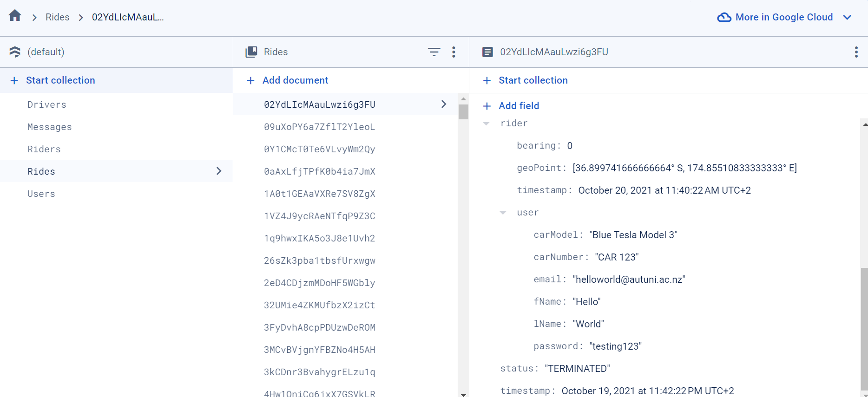Open document three-dot options menu
The image size is (868, 397).
(x=856, y=52)
